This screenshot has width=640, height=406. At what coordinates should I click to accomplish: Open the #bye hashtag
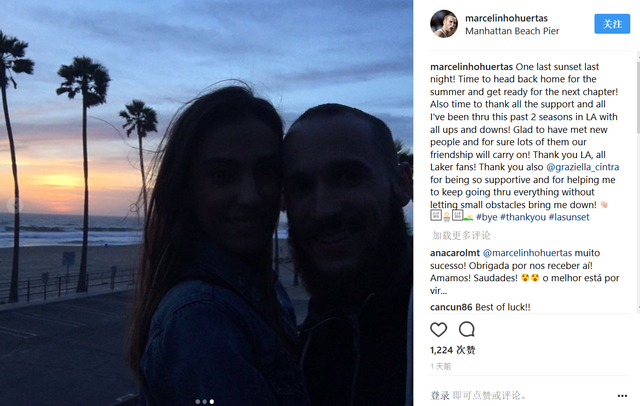(x=487, y=217)
